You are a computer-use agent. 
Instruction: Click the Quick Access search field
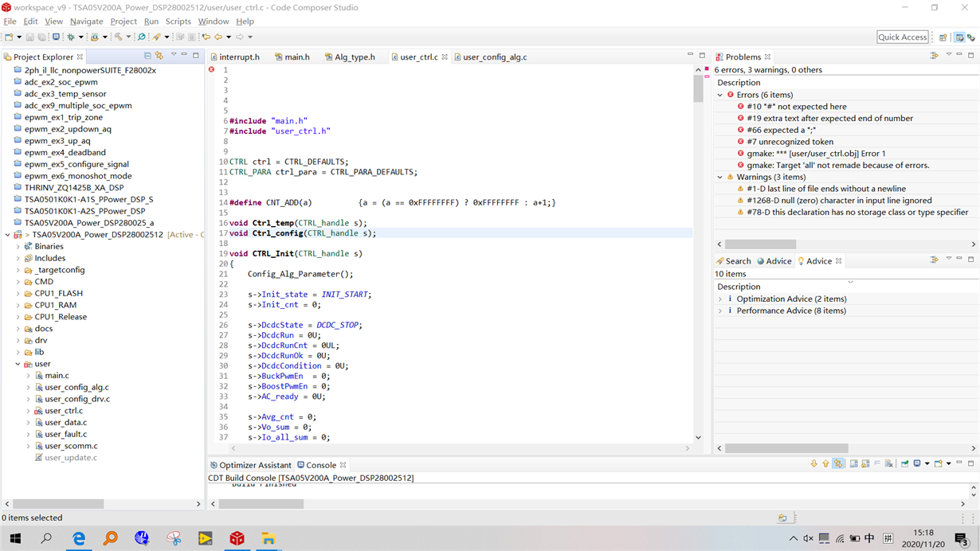[x=902, y=37]
